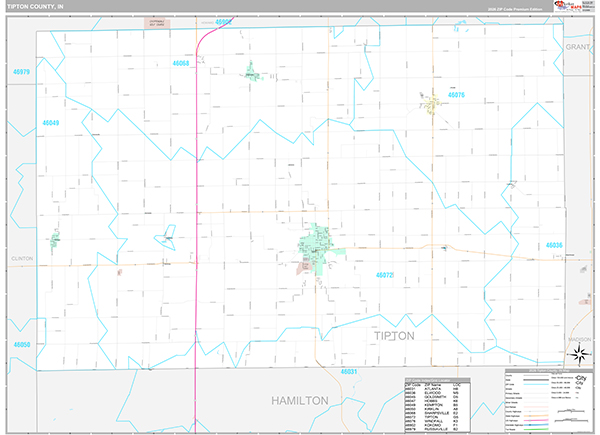Click the TIPTON COUNTY, IN title
This screenshot has height=435, width=600.
35,7
